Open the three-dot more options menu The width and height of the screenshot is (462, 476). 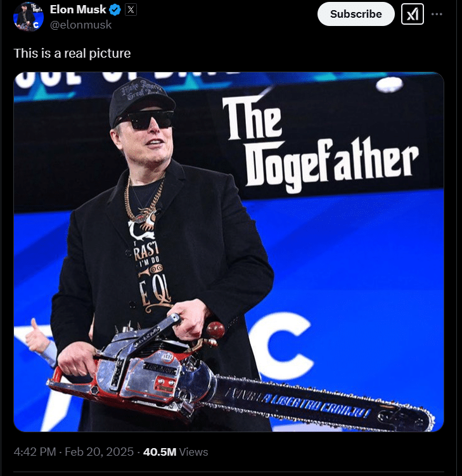437,14
